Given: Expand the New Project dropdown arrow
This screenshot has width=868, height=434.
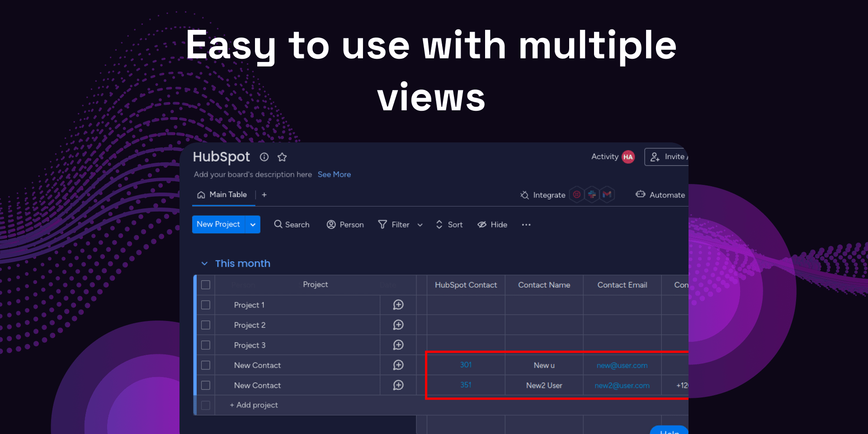Looking at the screenshot, I should pos(253,224).
